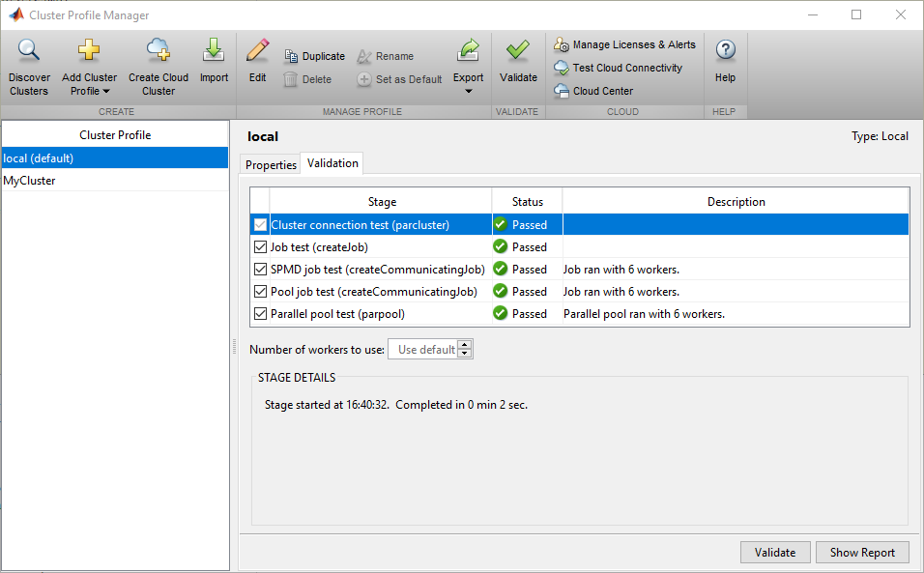The image size is (924, 573).
Task: Open the number of workers field
Action: (x=425, y=349)
